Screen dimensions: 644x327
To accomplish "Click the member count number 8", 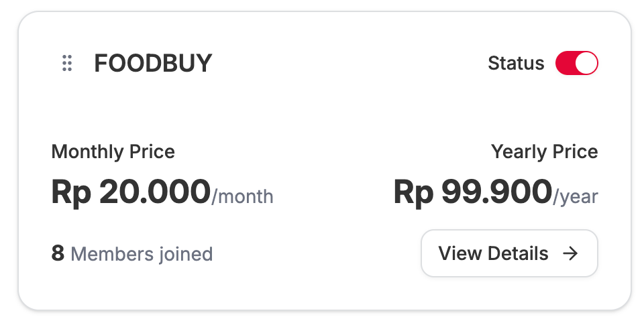I will point(58,253).
